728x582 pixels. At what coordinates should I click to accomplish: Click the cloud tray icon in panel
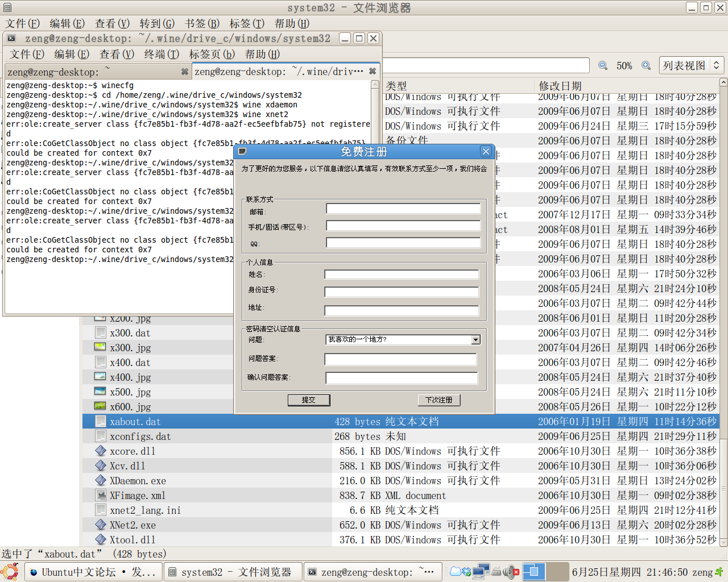456,572
